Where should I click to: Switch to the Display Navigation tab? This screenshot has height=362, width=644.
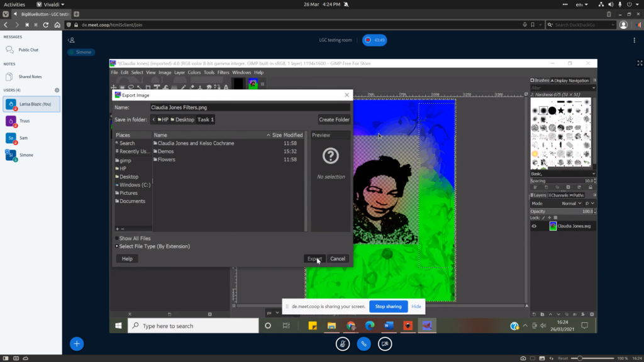tap(570, 80)
